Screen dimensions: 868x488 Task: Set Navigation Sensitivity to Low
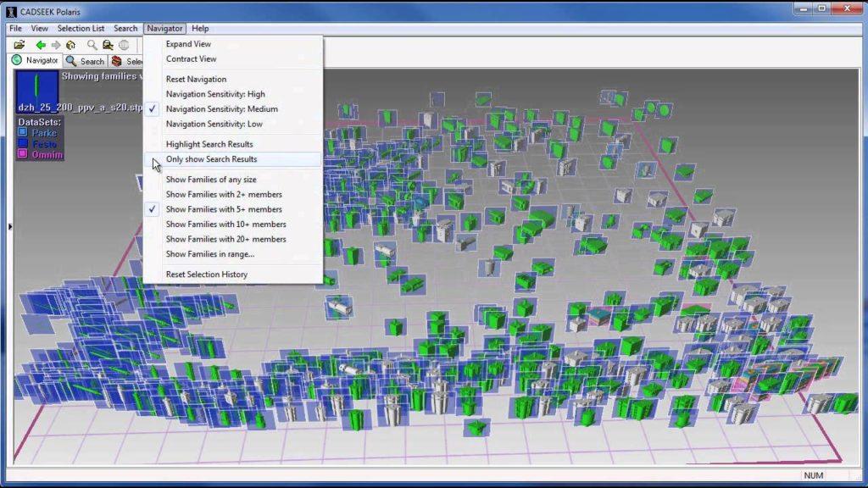[x=233, y=124]
